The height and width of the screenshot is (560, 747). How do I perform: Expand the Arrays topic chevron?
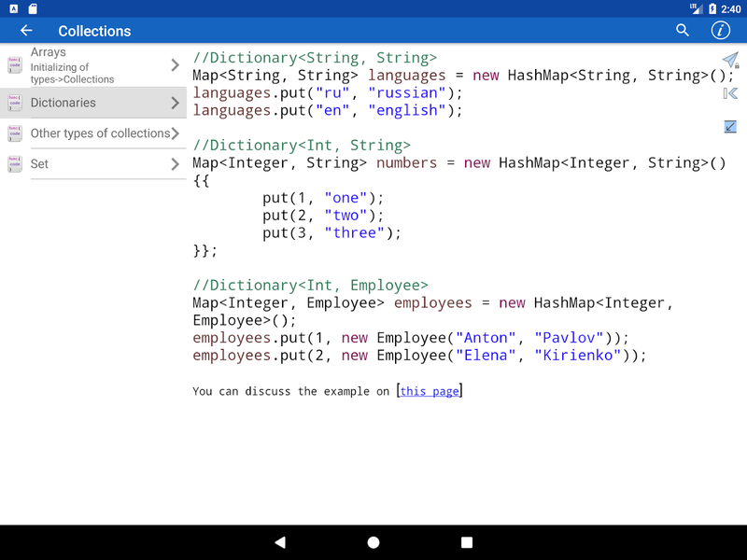(x=176, y=64)
